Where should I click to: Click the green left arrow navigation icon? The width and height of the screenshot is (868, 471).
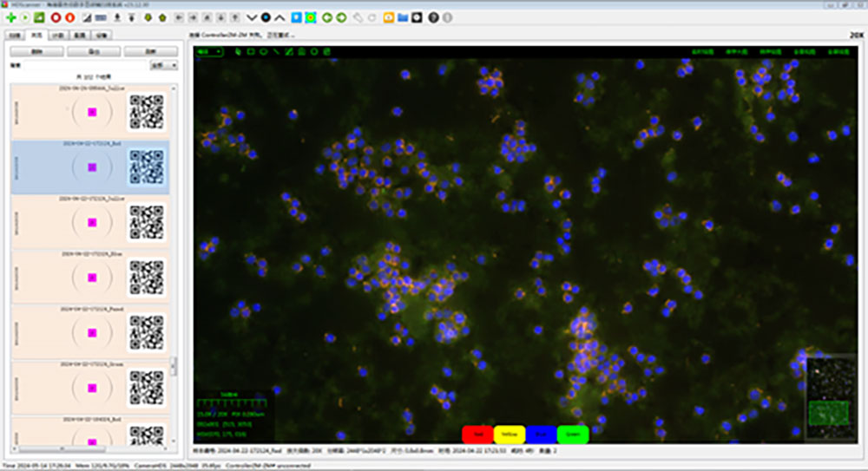[327, 17]
